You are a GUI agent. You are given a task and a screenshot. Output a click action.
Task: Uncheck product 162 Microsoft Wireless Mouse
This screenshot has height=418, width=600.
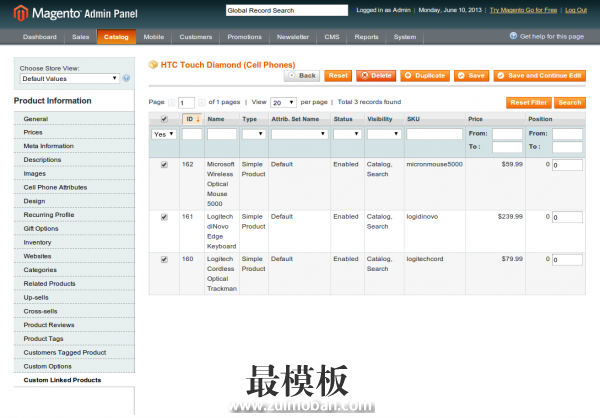[164, 165]
